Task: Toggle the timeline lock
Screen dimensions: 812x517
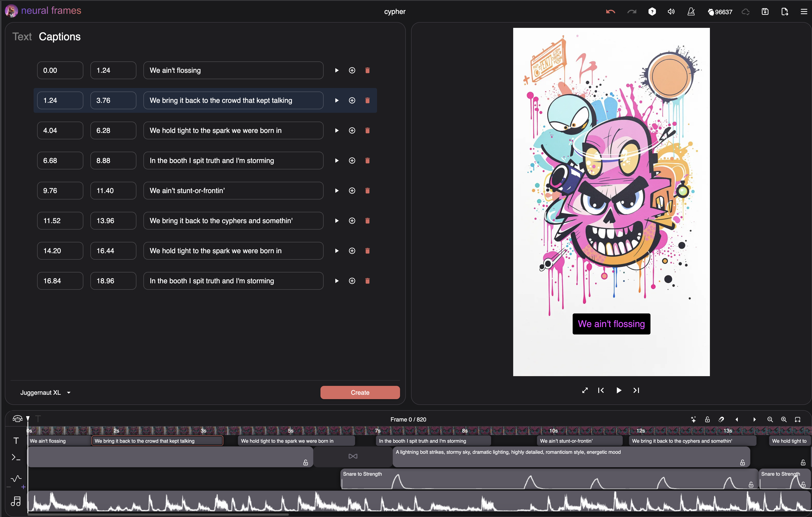Action: tap(707, 419)
